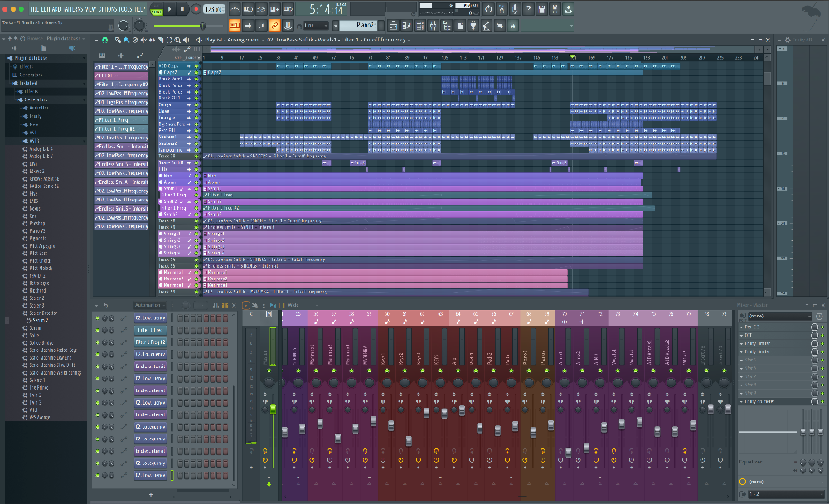
Task: Toggle the orange typing keyboard to piano icon
Action: tap(235, 26)
